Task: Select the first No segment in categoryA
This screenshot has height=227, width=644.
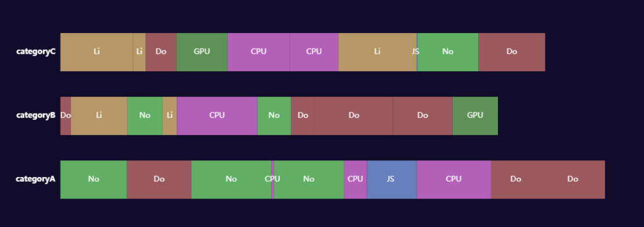Action: coord(94,180)
